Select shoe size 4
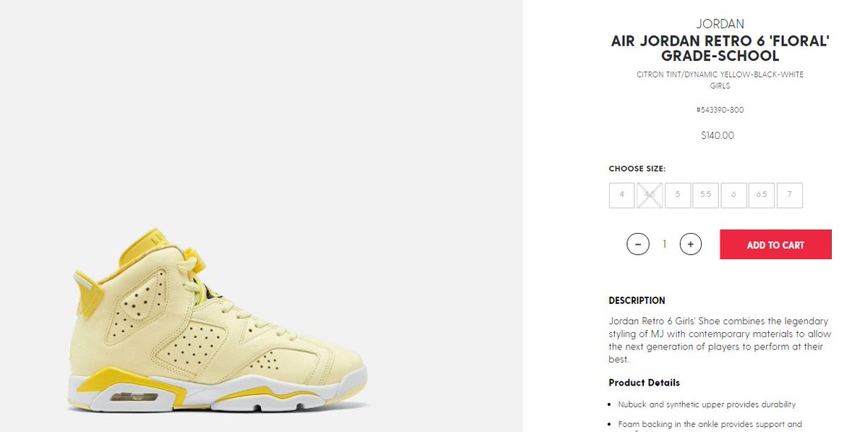Image resolution: width=868 pixels, height=432 pixels. coord(621,195)
